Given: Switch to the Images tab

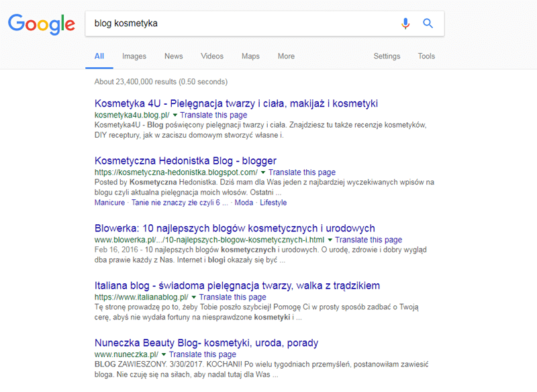Looking at the screenshot, I should tap(134, 56).
